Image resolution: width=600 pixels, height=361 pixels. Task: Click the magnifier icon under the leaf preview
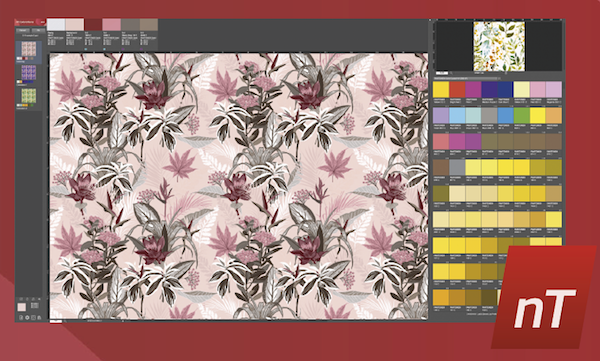[x=451, y=73]
